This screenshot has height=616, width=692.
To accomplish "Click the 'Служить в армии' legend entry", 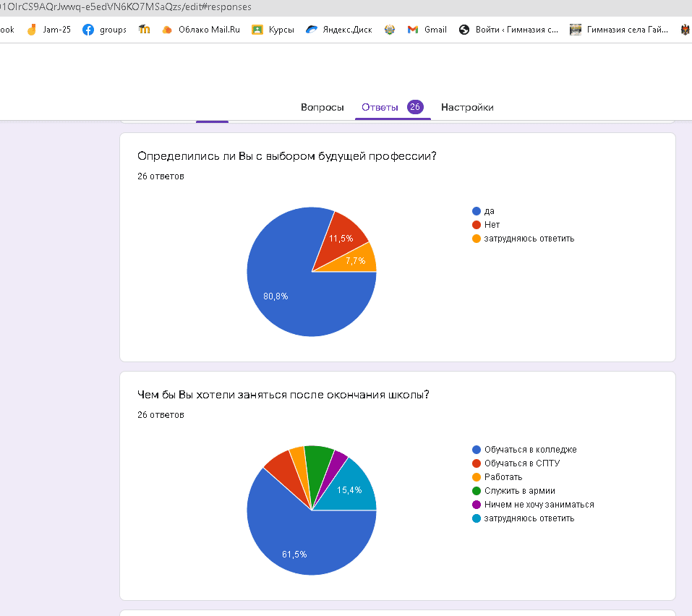I will click(x=519, y=491).
